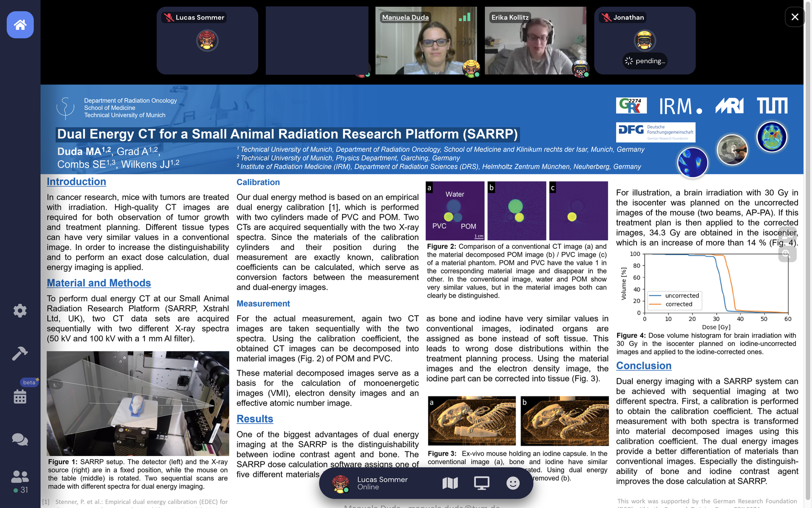Image resolution: width=812 pixels, height=508 pixels.
Task: Click Manuela Duda's green signal bars
Action: pos(465,17)
